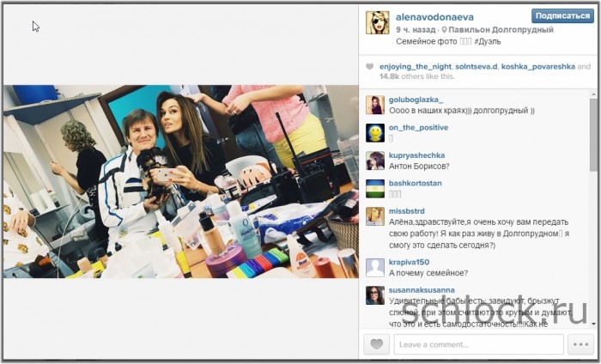Click bashkortostan flag avatar

(x=375, y=189)
